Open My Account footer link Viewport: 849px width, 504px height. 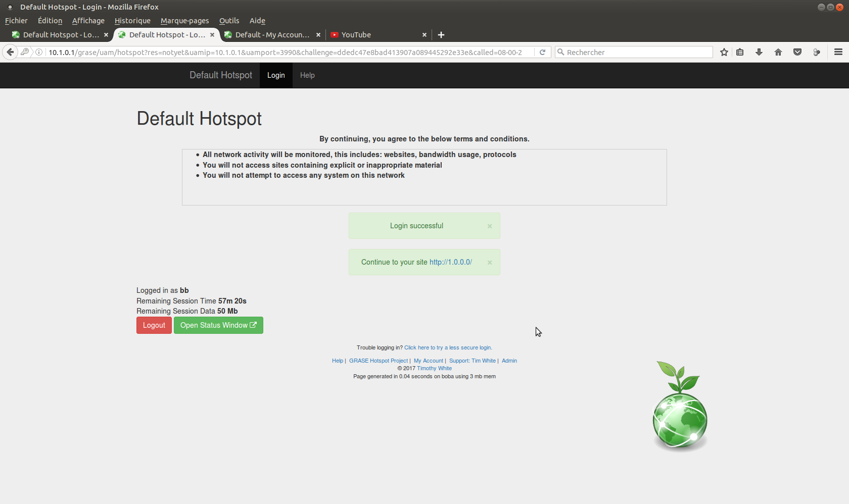pyautogui.click(x=429, y=361)
